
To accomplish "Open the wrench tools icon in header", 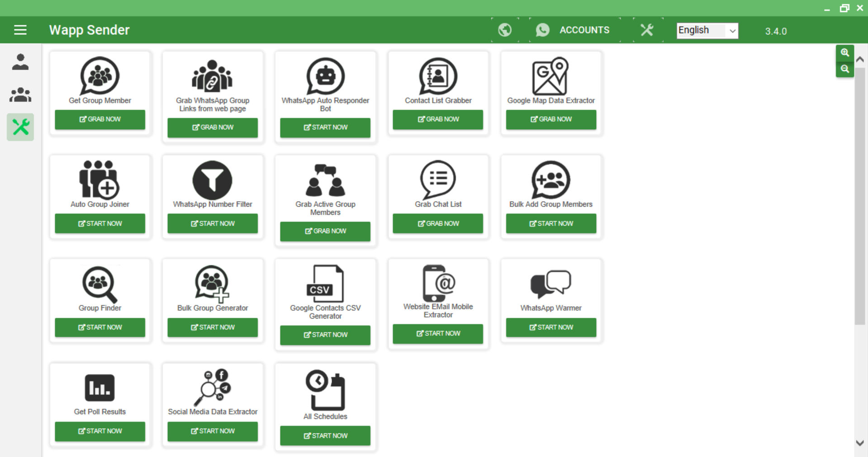I will 647,30.
